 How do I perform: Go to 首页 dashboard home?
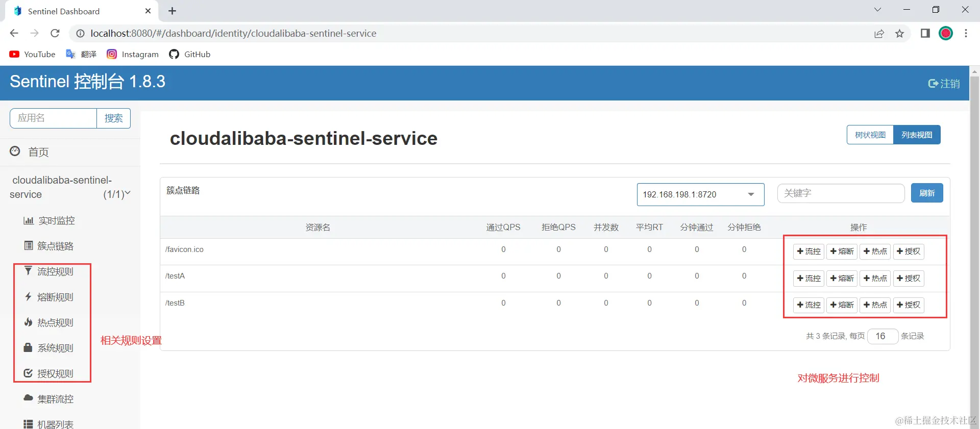pos(30,152)
